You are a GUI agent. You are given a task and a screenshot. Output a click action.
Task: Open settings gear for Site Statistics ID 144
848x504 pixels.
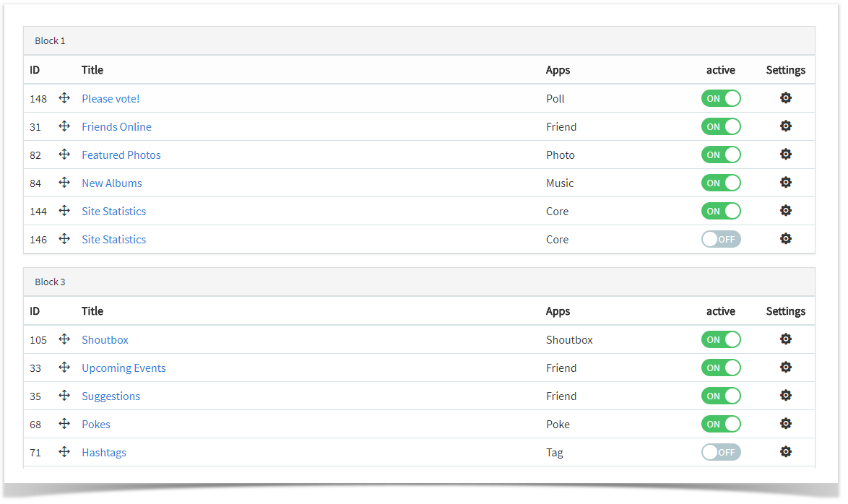point(785,210)
